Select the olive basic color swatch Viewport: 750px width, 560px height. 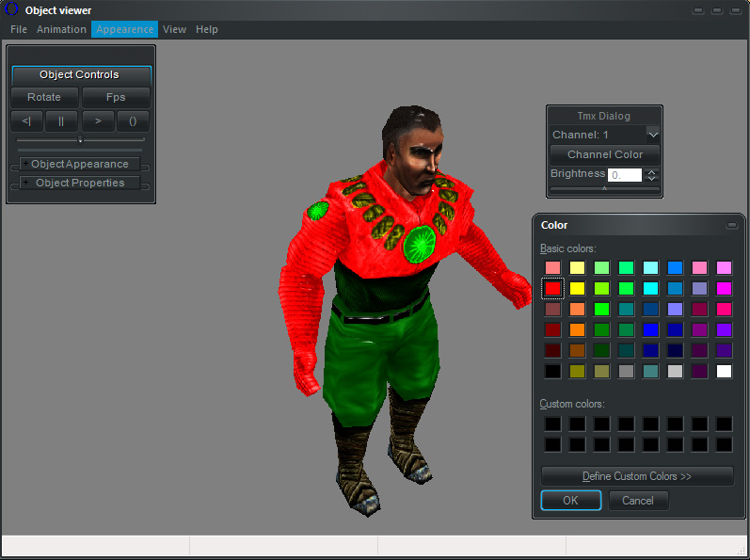577,371
